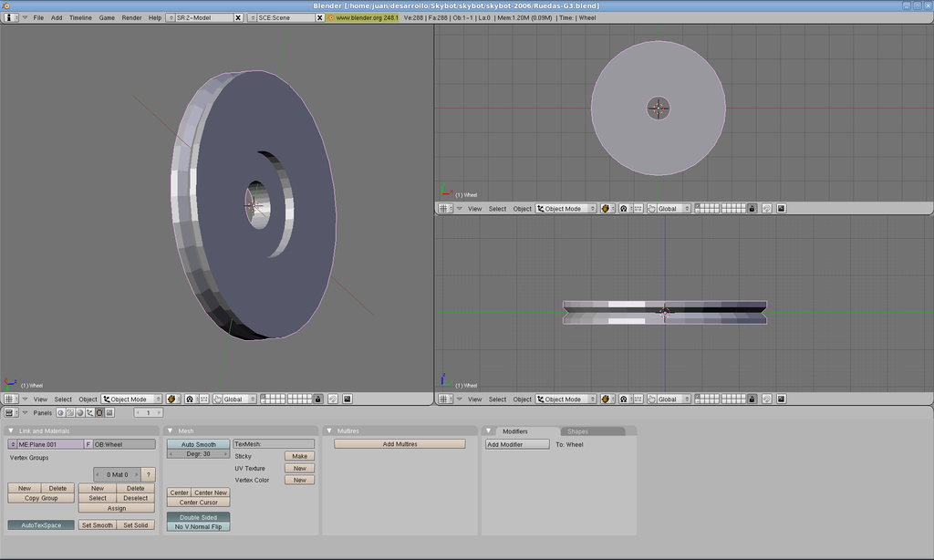The width and height of the screenshot is (934, 560).
Task: Switch to the Shapes tab
Action: pos(577,430)
